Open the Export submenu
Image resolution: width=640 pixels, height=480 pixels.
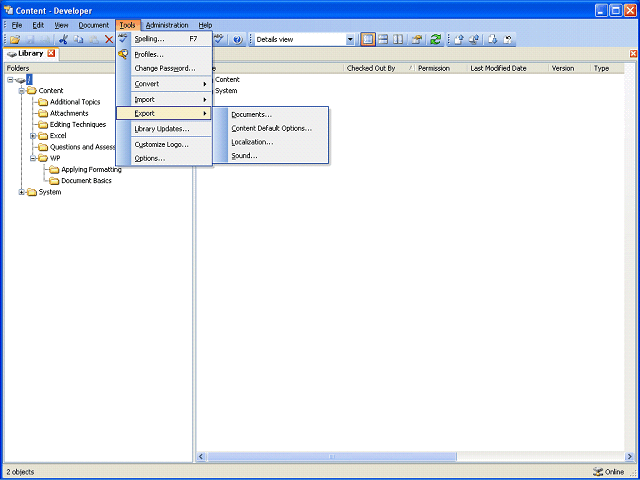click(x=164, y=113)
